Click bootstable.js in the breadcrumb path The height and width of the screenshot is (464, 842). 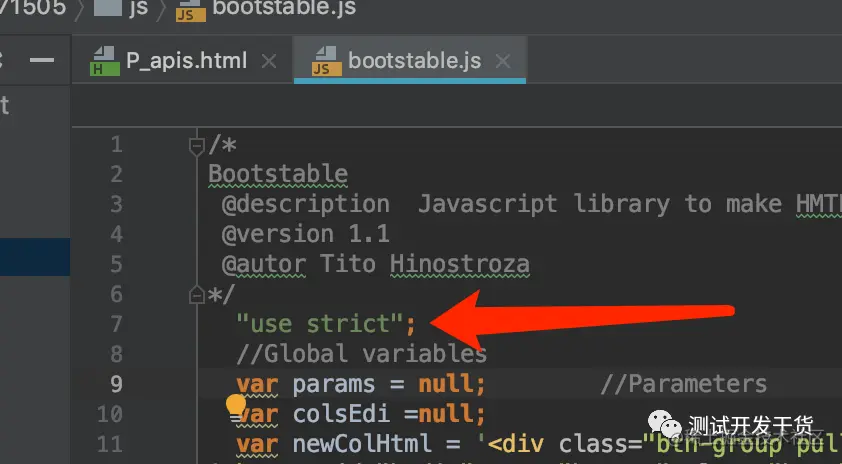tap(284, 8)
